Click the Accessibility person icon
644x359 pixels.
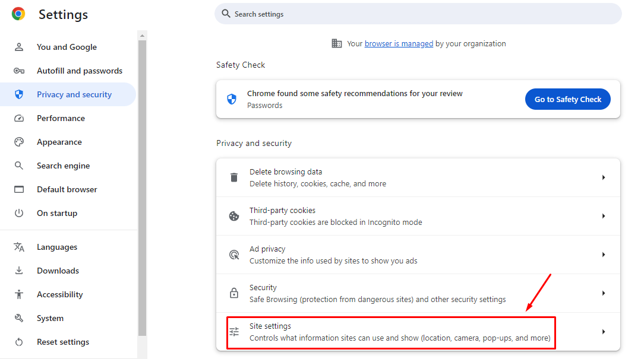[19, 294]
